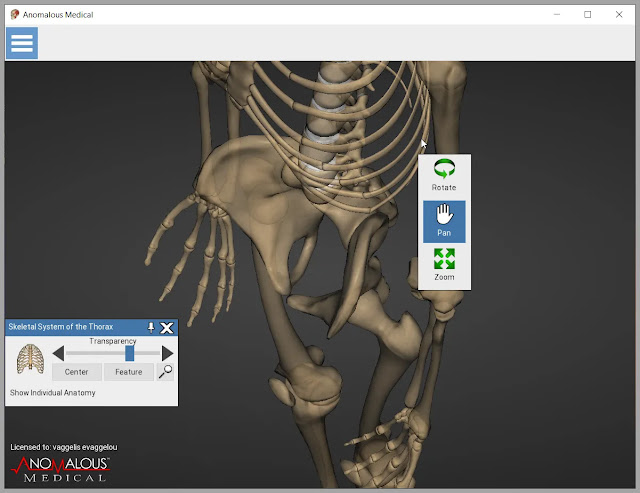Select the Zoom navigation tool
640x493 pixels.
(444, 265)
